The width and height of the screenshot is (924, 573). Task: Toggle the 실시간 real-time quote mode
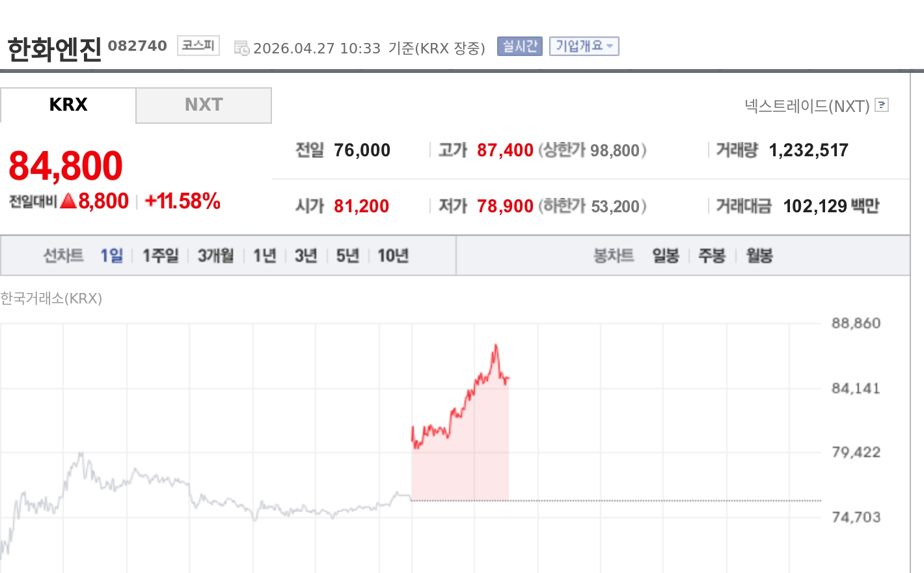(519, 46)
